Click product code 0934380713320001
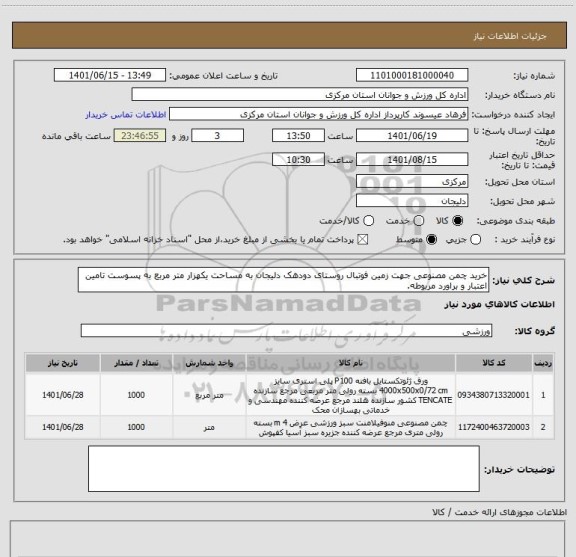This screenshot has height=557, width=576. [x=493, y=395]
